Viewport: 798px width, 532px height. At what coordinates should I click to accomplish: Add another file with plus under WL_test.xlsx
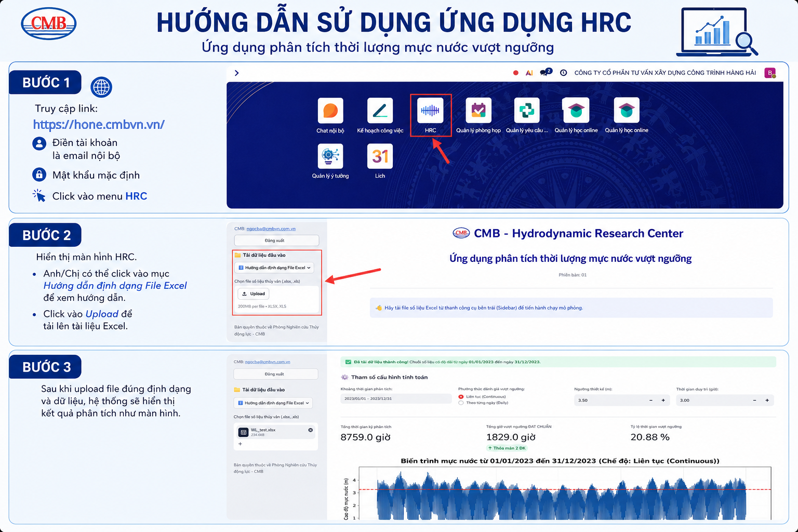[240, 444]
